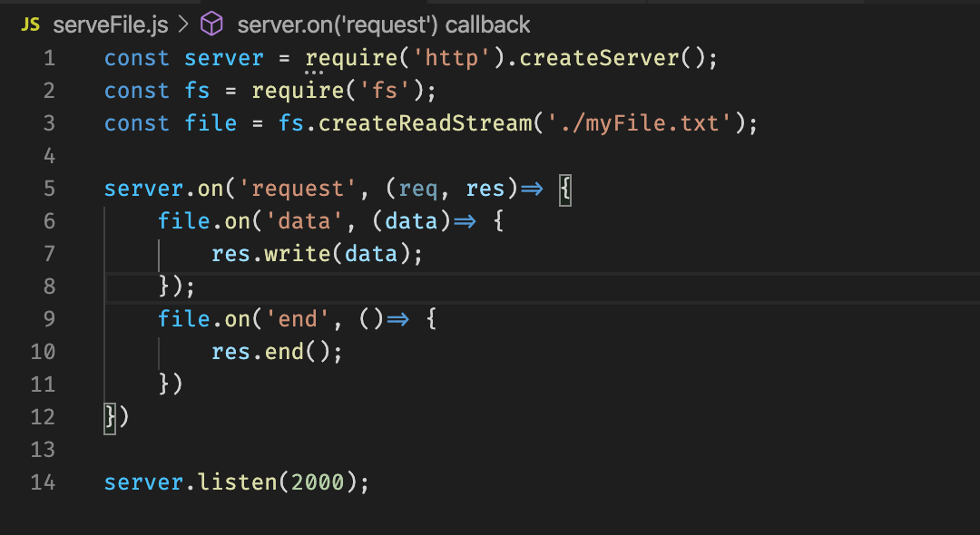Click line number 7 in gutter
Image resolution: width=980 pixels, height=535 pixels.
[49, 254]
